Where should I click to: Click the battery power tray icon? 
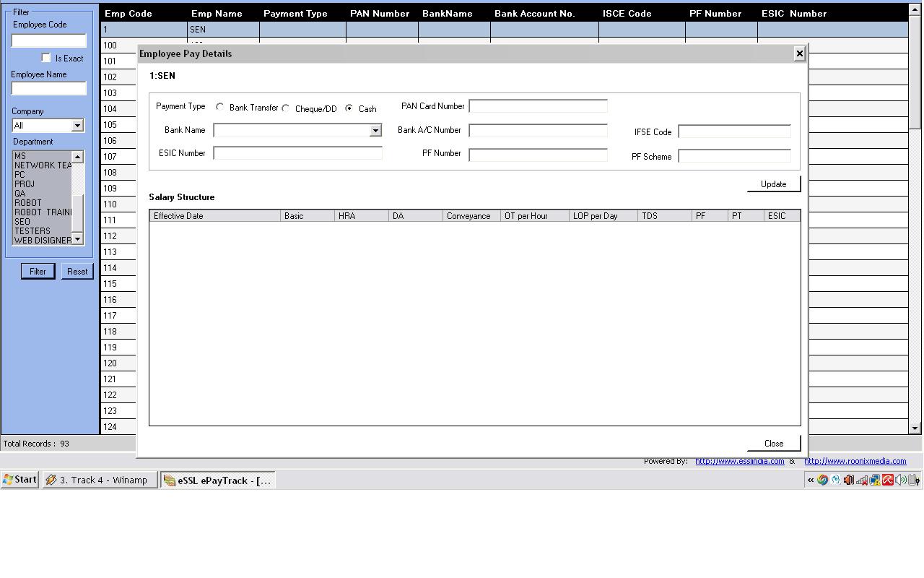point(914,480)
